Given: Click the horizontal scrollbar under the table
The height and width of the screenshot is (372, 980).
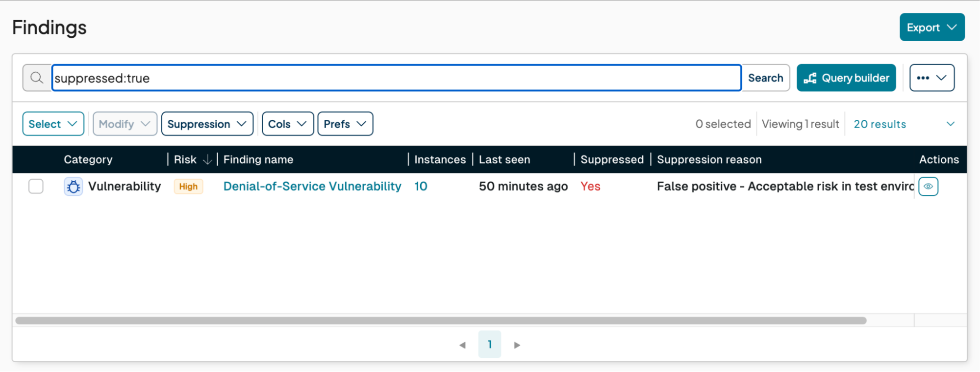Looking at the screenshot, I should coord(441,320).
